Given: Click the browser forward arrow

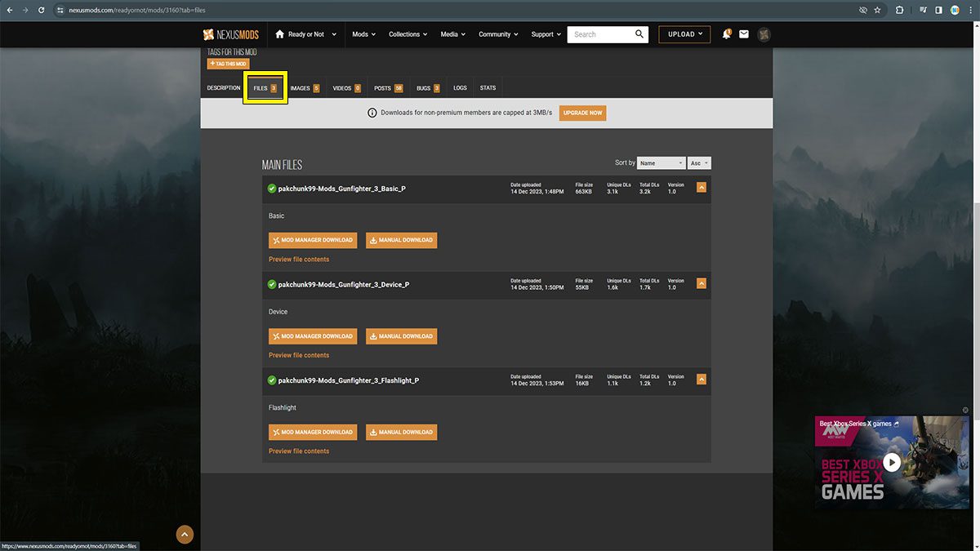Looking at the screenshot, I should (x=24, y=10).
